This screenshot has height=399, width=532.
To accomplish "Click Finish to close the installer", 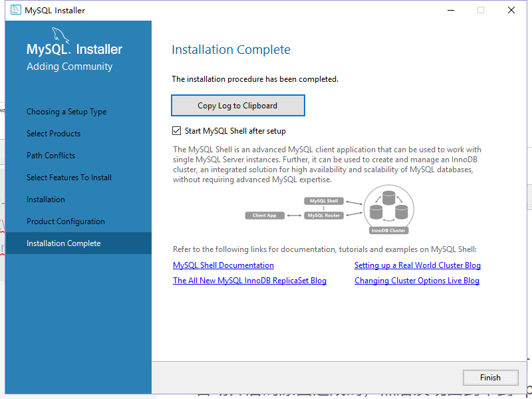I will [x=490, y=377].
